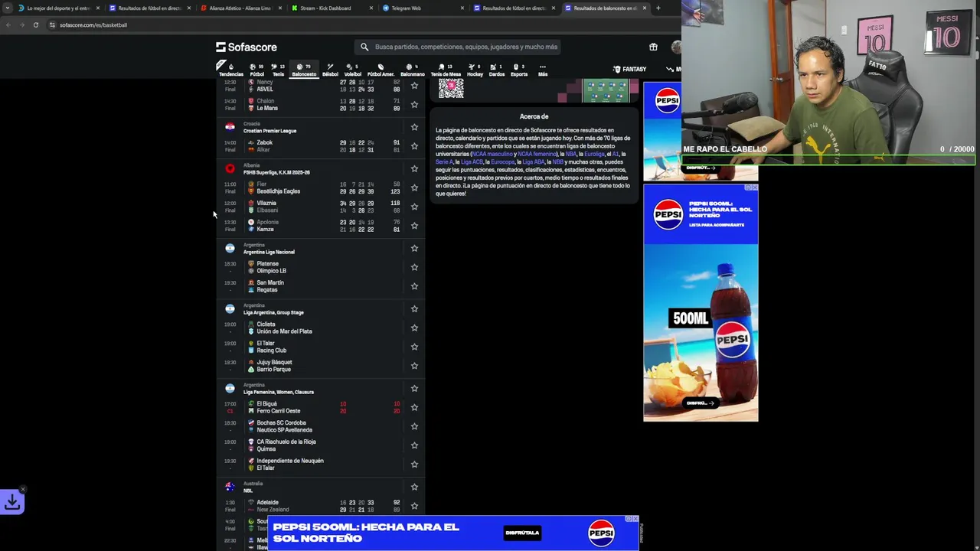Star the Croatian Premier League
The height and width of the screenshot is (551, 980).
[414, 127]
